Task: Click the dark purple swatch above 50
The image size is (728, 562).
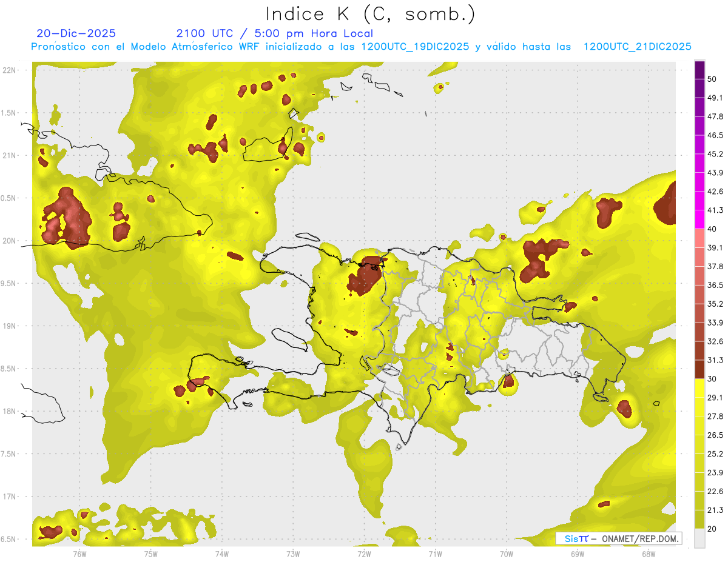Action: point(699,70)
